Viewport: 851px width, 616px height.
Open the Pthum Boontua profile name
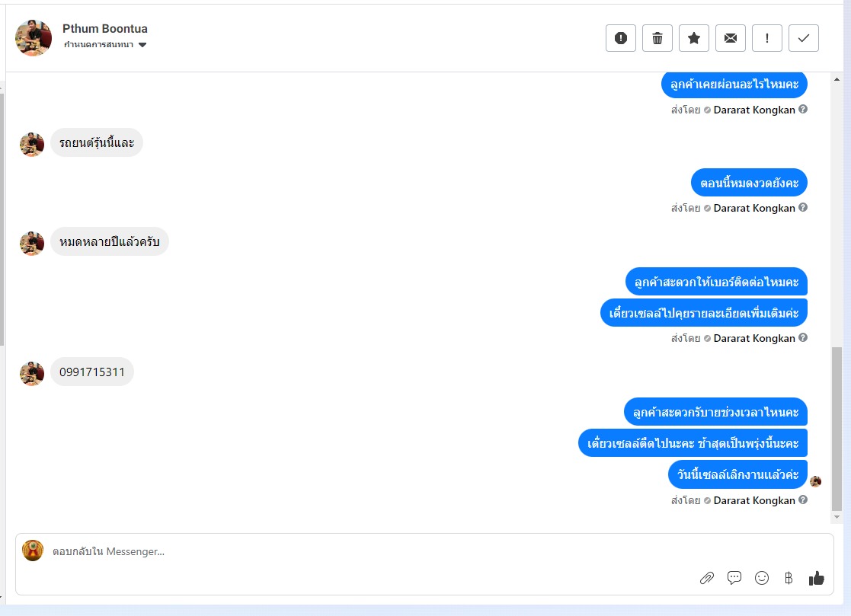(104, 29)
